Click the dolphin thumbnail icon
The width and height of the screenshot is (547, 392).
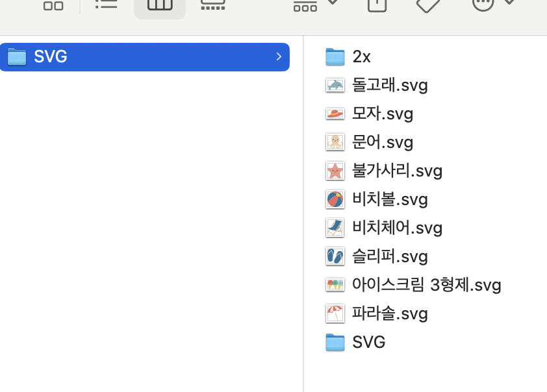(335, 85)
